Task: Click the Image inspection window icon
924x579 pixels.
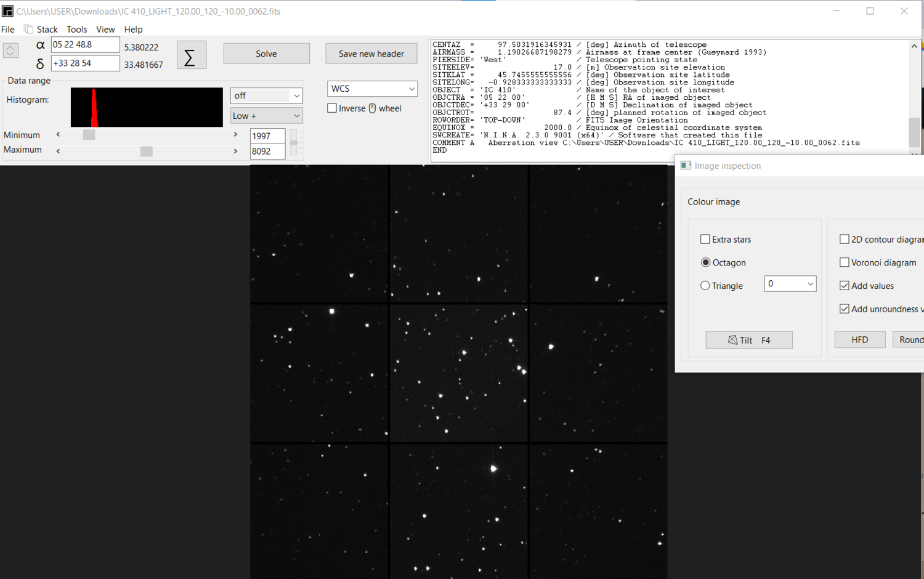Action: point(686,166)
